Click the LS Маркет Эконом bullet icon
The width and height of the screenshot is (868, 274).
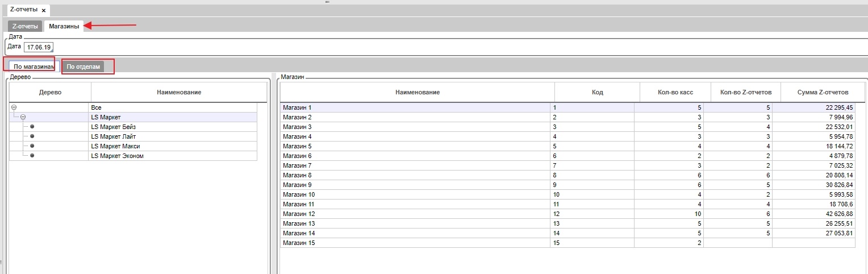click(x=32, y=156)
